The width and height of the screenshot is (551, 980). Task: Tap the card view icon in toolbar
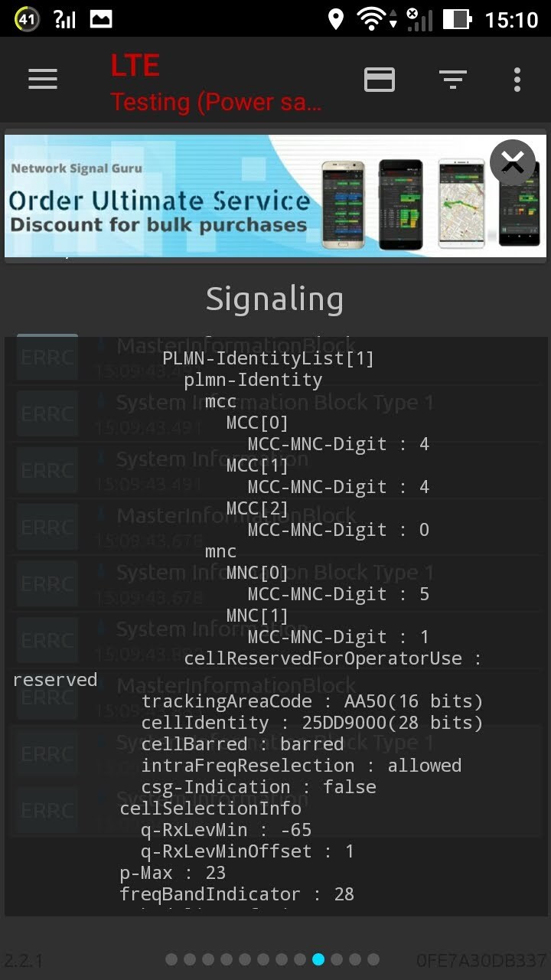point(380,79)
